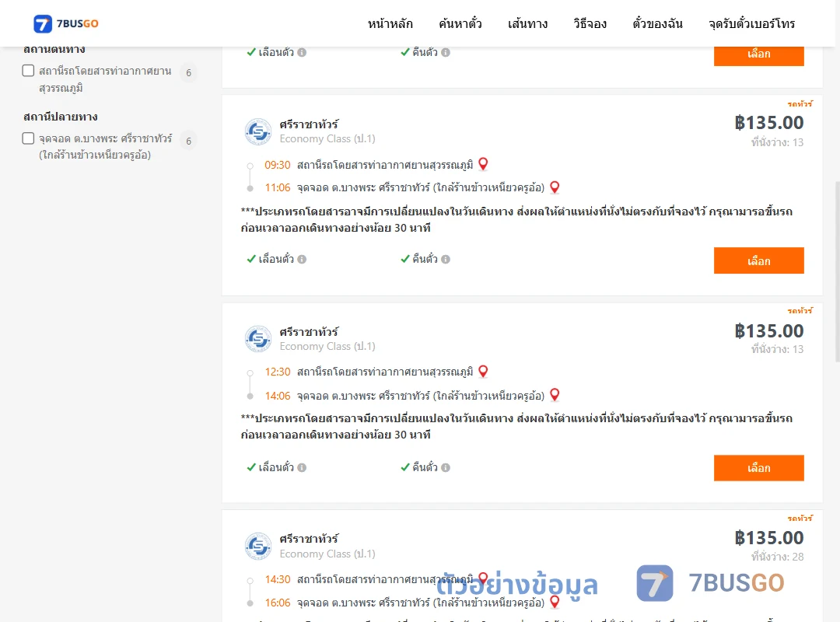
Task: Open map pin for 09:30 departure station
Action: pyautogui.click(x=483, y=164)
